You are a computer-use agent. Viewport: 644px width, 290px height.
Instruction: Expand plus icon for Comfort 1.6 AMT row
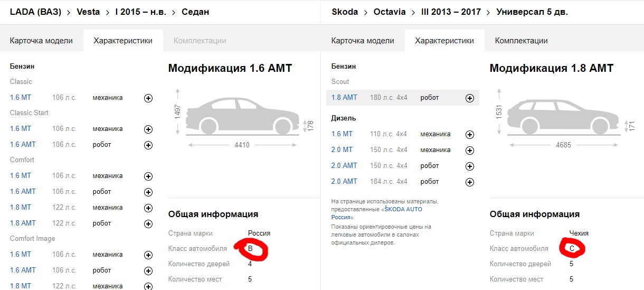pos(148,192)
